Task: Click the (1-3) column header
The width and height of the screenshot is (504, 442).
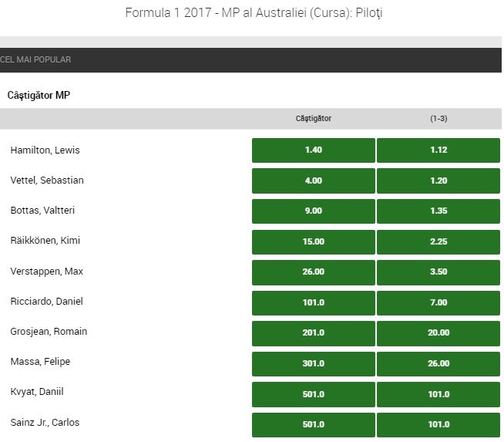Action: 438,119
